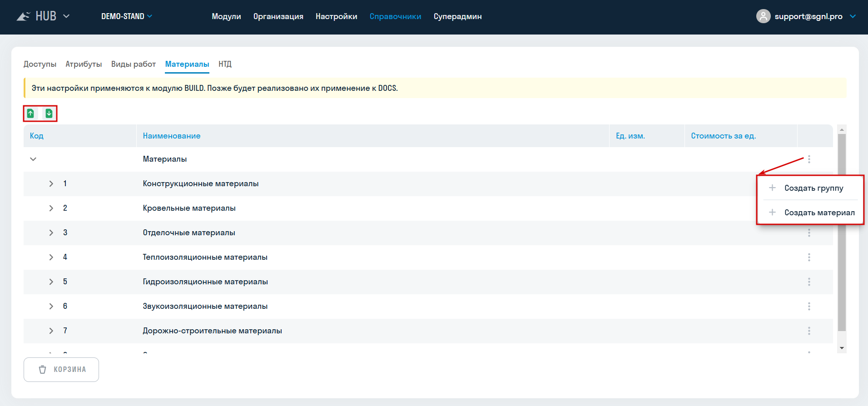The height and width of the screenshot is (406, 868).
Task: Open the HUB module switcher chevron
Action: pyautogui.click(x=66, y=16)
